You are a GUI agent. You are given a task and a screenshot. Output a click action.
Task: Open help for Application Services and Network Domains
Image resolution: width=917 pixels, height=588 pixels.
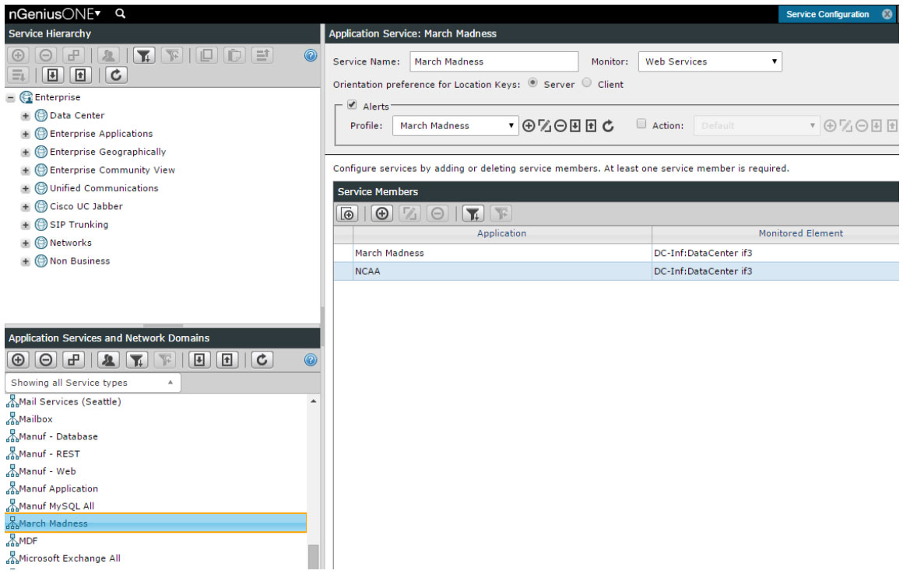[x=311, y=360]
